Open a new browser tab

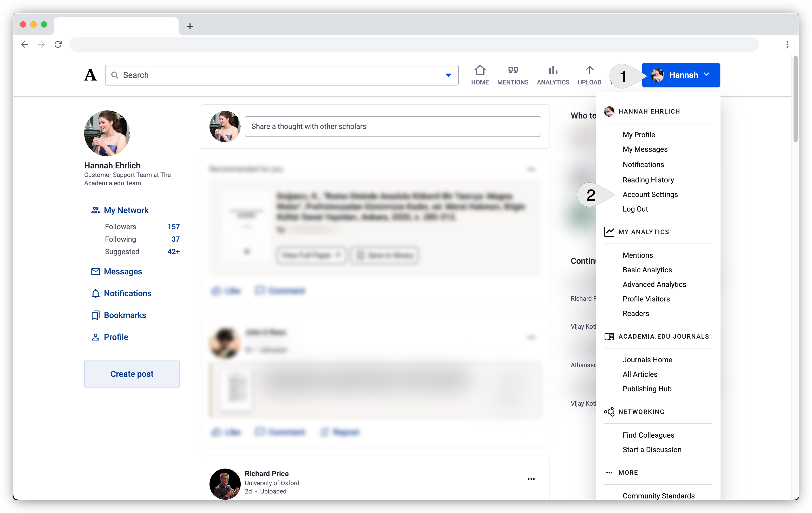point(190,26)
